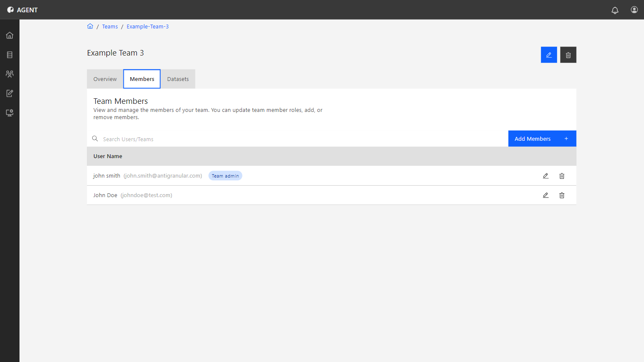Screen dimensions: 644x362
Task: Open monitor settings sidebar icon
Action: tap(10, 113)
